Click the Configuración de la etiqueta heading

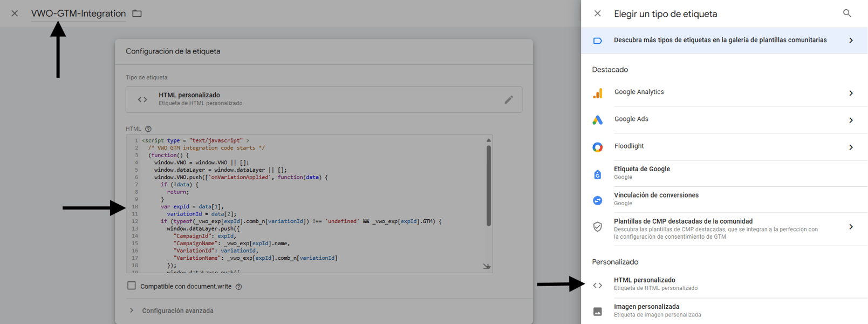pyautogui.click(x=173, y=51)
